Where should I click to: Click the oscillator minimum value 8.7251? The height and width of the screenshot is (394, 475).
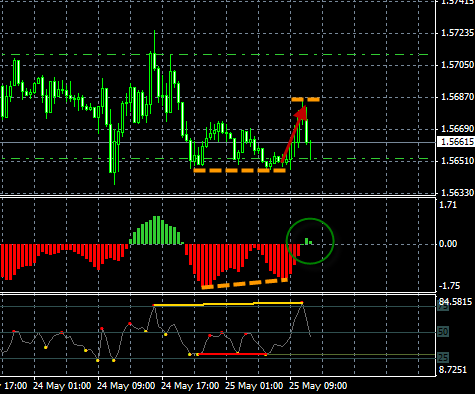(x=453, y=370)
